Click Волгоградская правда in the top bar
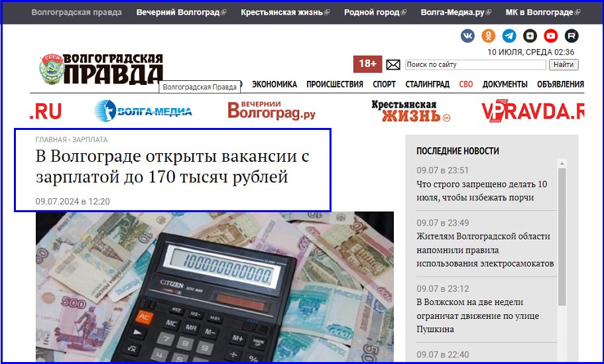 (x=76, y=13)
